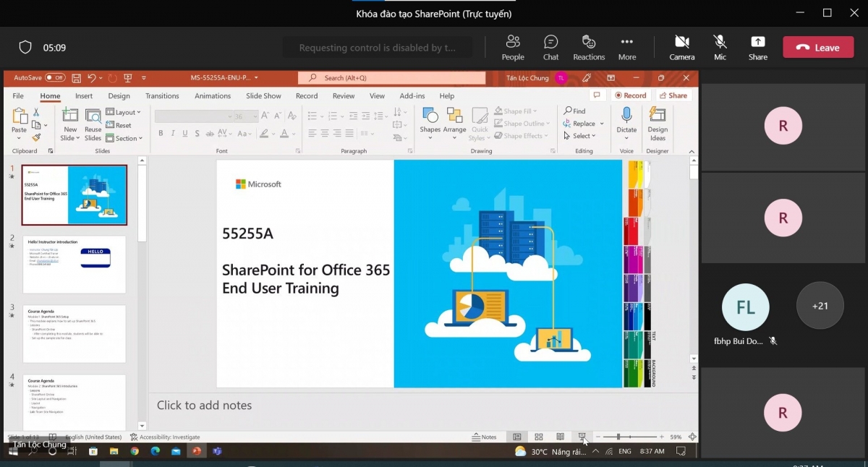Open the Reactions menu in Teams

589,48
